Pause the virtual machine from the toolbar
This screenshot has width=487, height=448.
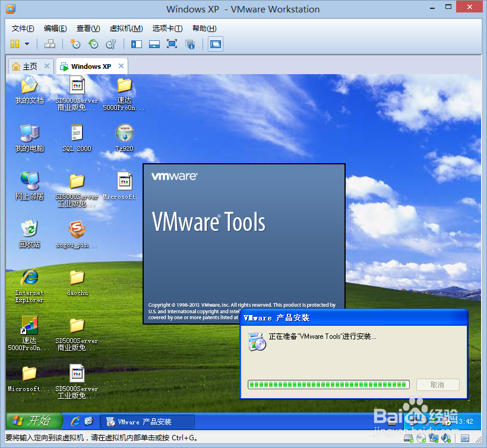tap(15, 44)
